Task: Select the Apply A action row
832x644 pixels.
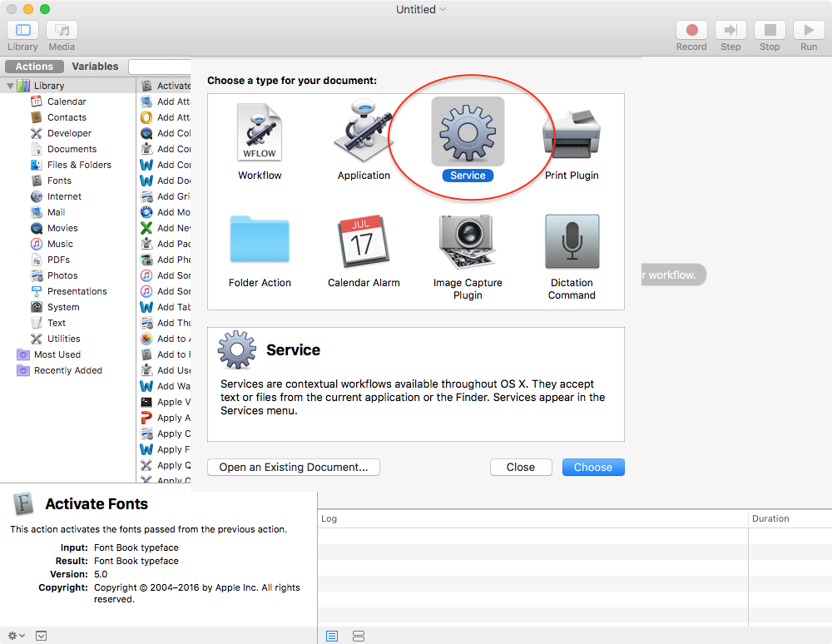Action: [165, 418]
